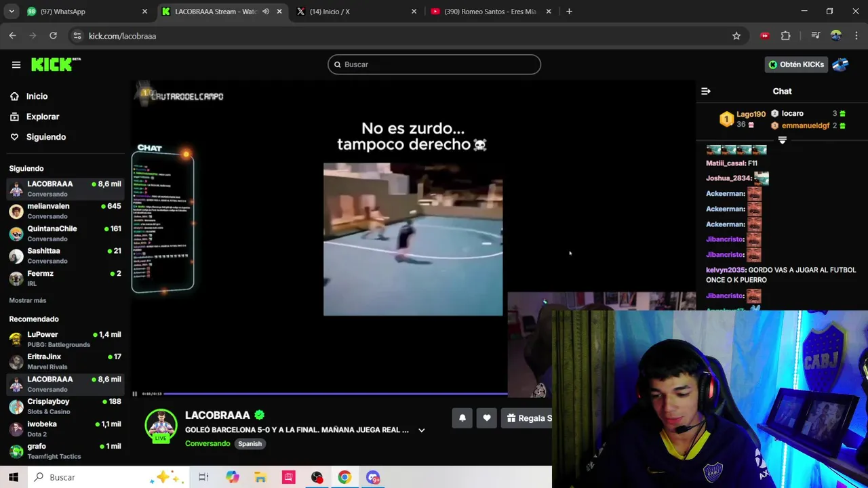This screenshot has width=868, height=488.
Task: Open a new browser tab
Action: (569, 12)
